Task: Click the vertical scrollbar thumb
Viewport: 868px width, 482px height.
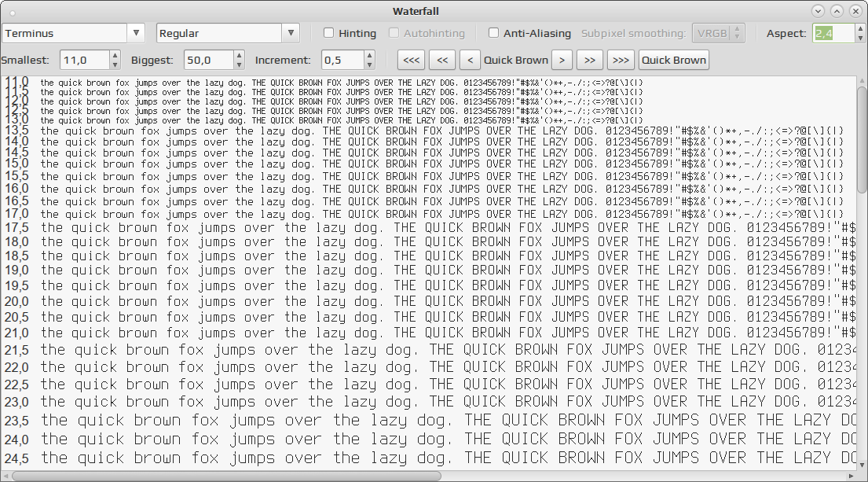Action: click(x=863, y=138)
